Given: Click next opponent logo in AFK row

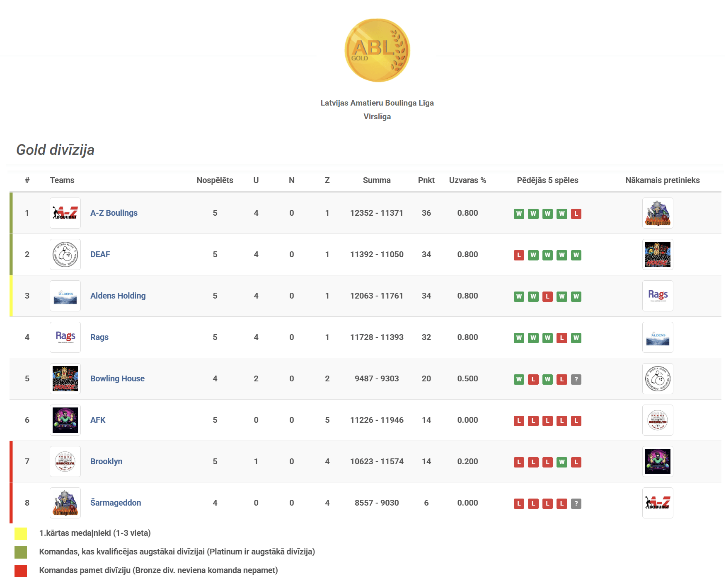Looking at the screenshot, I should [x=658, y=420].
